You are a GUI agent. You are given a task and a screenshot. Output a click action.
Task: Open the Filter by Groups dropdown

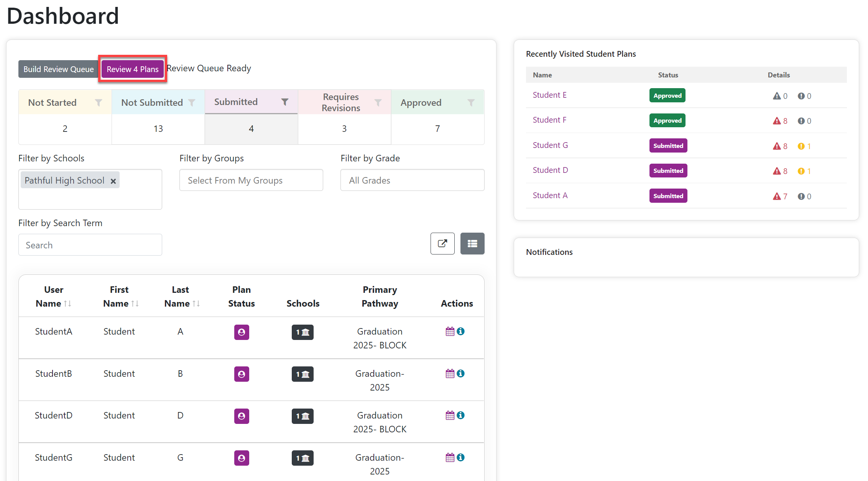251,180
